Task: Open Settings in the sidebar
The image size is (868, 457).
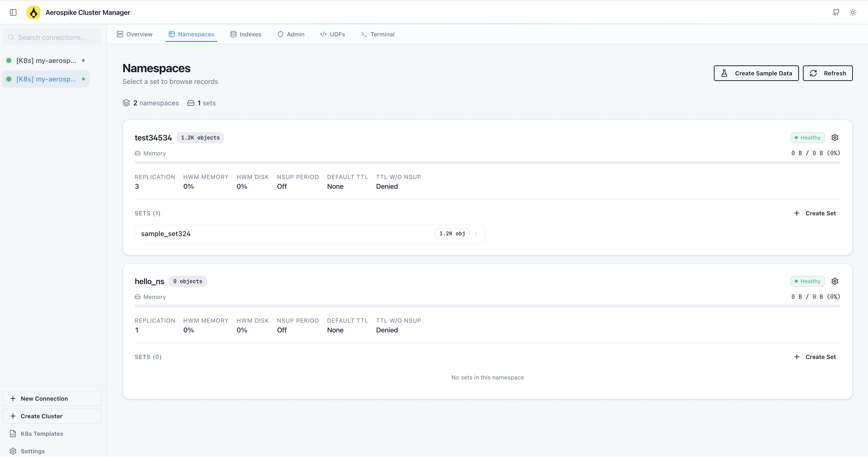Action: coord(32,451)
